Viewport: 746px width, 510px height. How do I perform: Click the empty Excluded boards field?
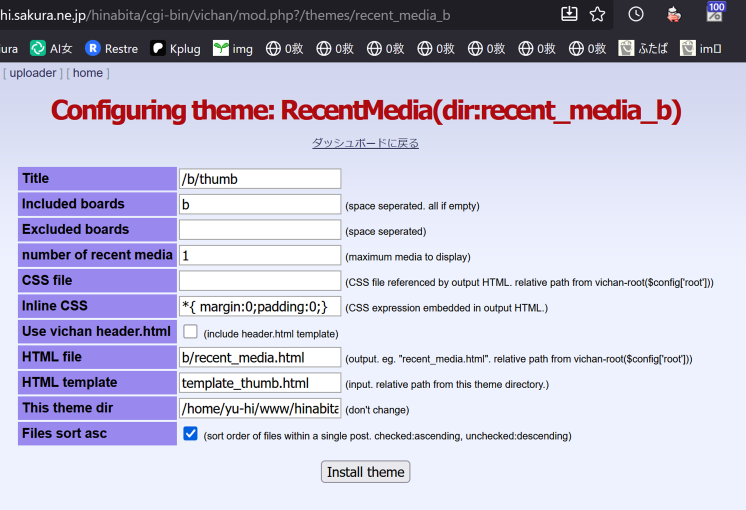(x=259, y=230)
